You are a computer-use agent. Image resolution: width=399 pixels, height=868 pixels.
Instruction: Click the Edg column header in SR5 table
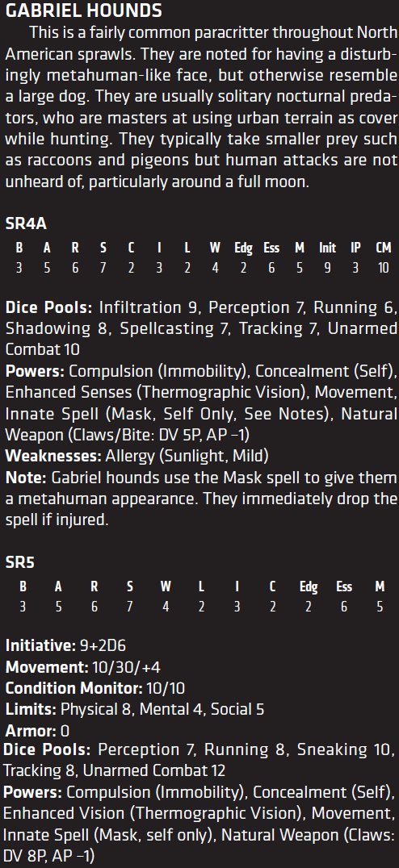coord(308,586)
